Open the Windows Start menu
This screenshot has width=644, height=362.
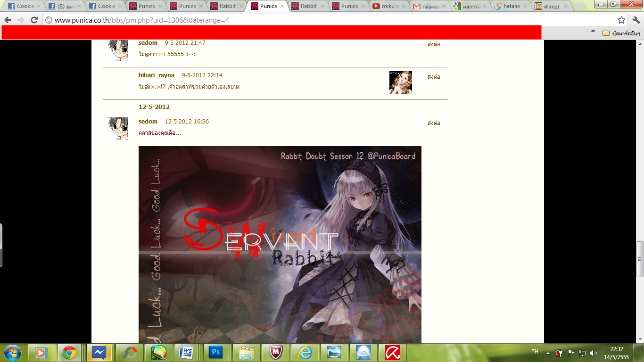(12, 352)
